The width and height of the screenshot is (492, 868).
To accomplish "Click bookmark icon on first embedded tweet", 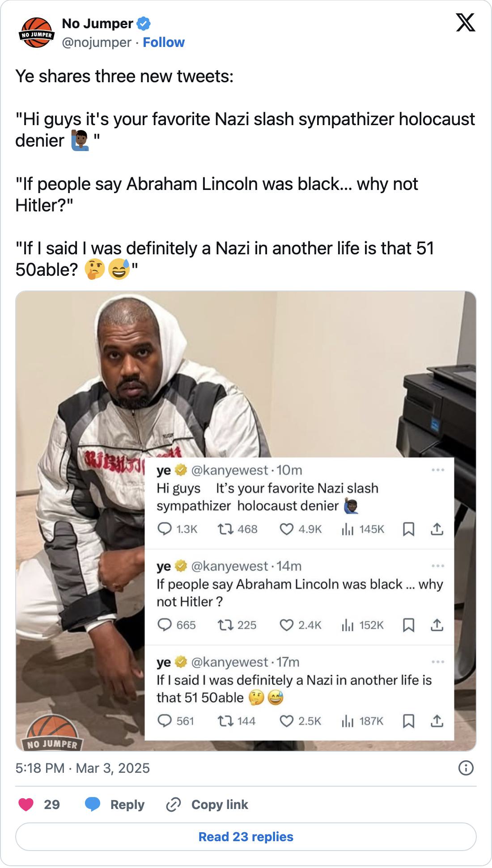I will (408, 529).
